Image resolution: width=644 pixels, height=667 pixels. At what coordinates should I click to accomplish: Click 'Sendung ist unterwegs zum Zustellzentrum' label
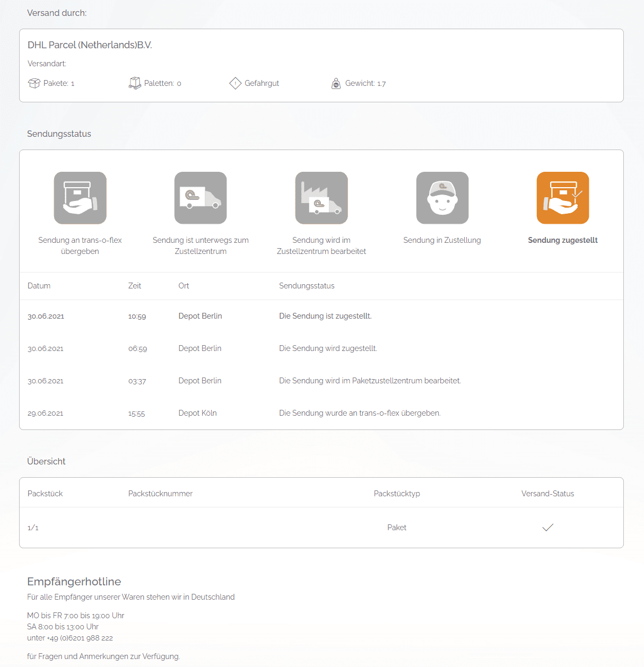pos(201,245)
